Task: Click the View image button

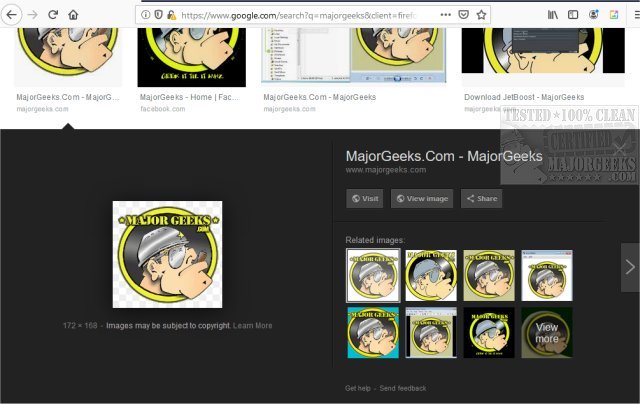Action: (x=422, y=199)
